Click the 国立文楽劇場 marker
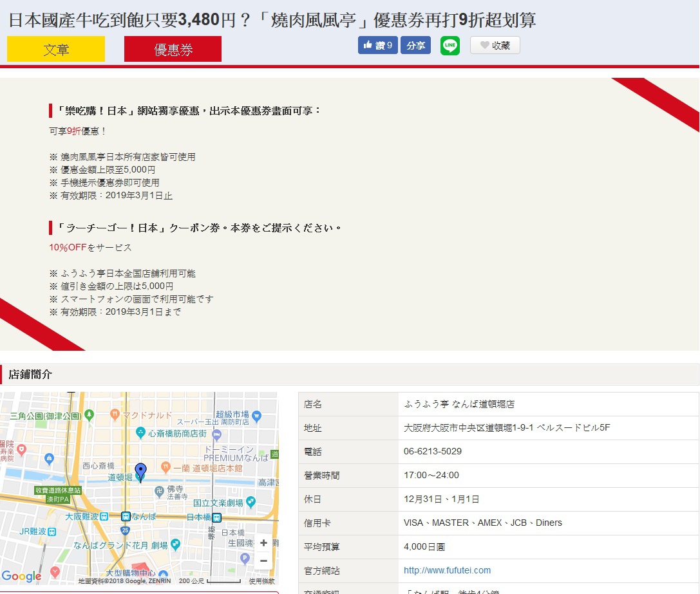 click(251, 502)
